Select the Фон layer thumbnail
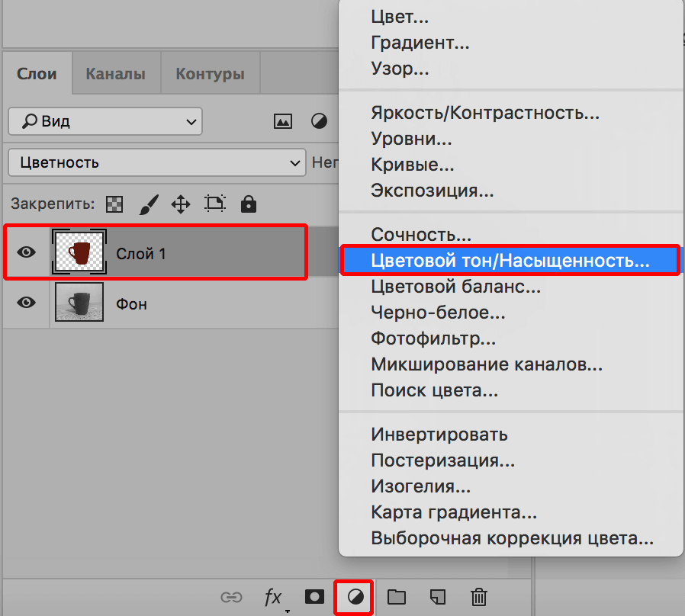The width and height of the screenshot is (685, 616). 79,303
